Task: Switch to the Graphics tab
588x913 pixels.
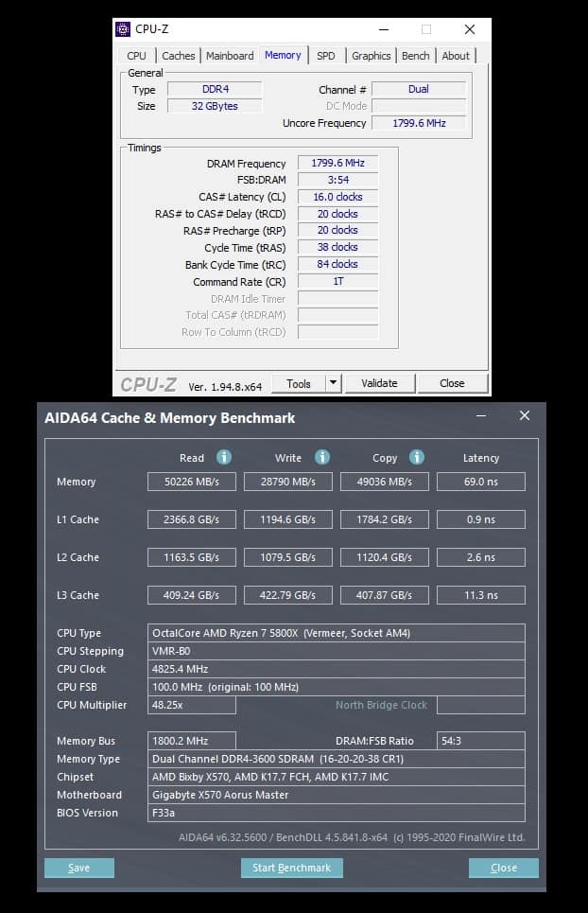Action: (372, 56)
